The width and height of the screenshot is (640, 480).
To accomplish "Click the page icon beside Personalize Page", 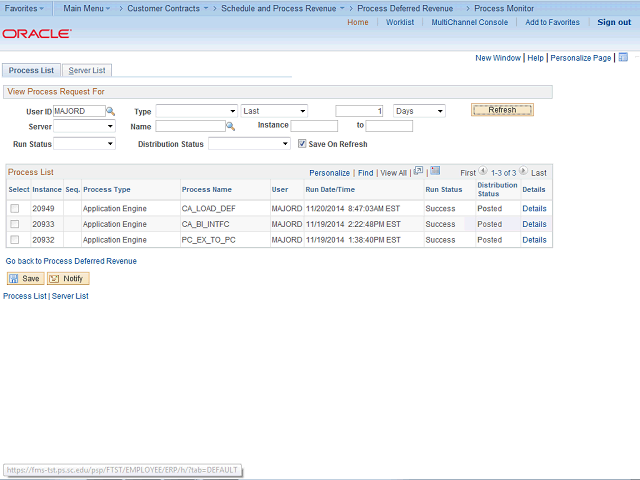I will tap(623, 58).
